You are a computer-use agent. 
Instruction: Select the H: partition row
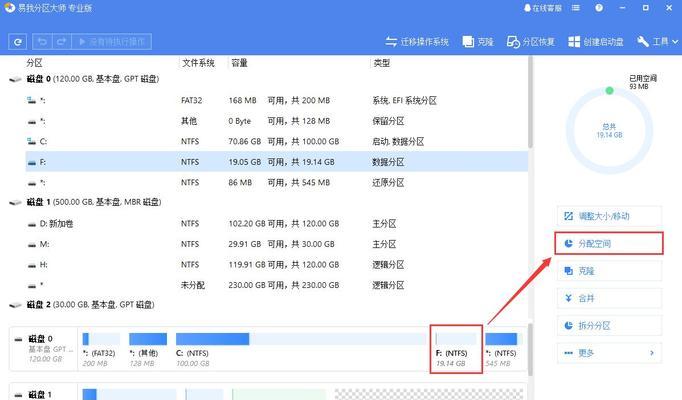(277, 264)
